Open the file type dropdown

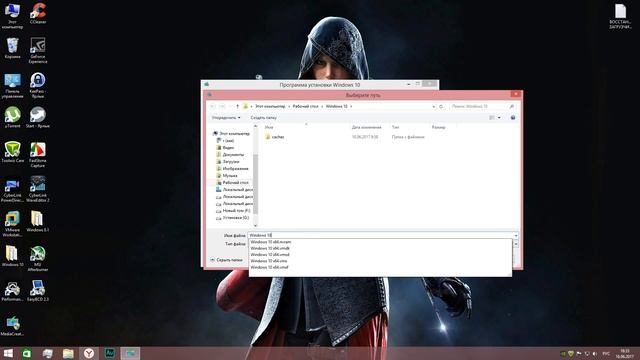coord(516,244)
